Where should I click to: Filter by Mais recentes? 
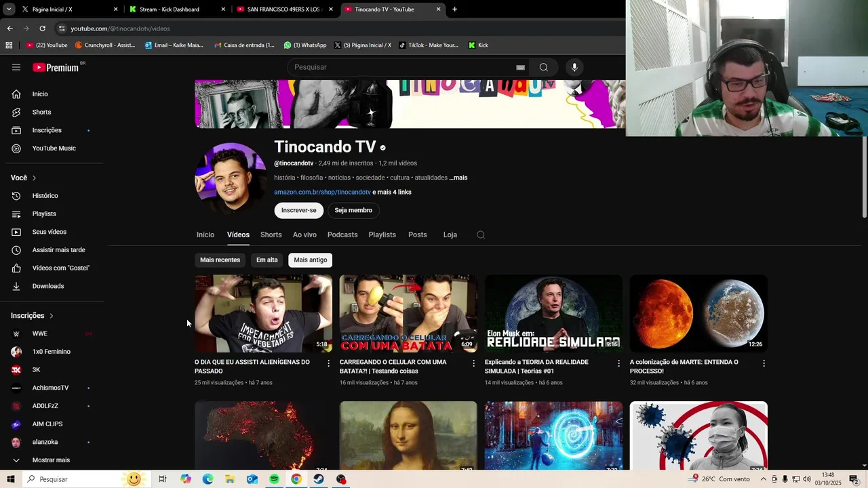(x=220, y=260)
